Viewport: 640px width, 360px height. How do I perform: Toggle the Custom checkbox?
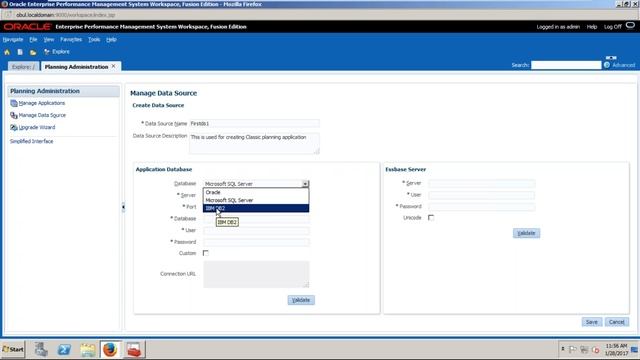206,253
